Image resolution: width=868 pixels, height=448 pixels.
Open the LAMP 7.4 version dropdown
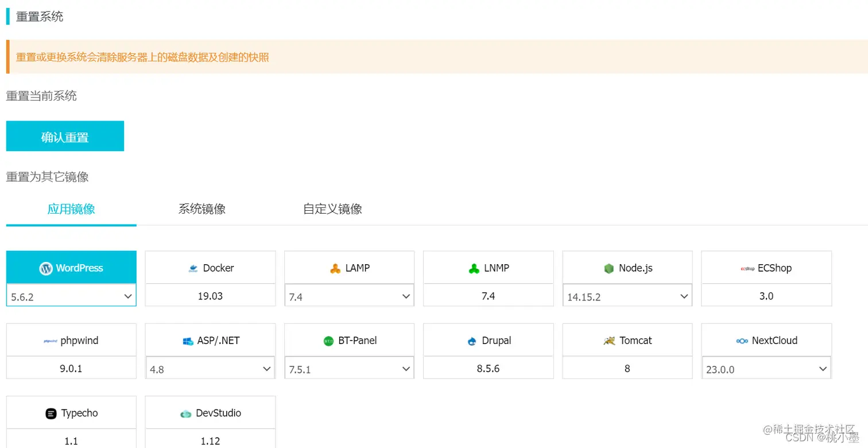pos(349,296)
